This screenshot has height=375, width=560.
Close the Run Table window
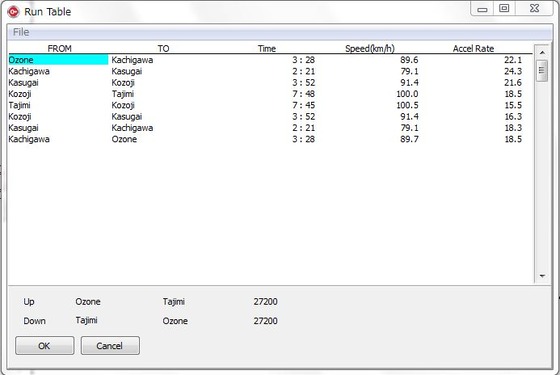pyautogui.click(x=534, y=9)
